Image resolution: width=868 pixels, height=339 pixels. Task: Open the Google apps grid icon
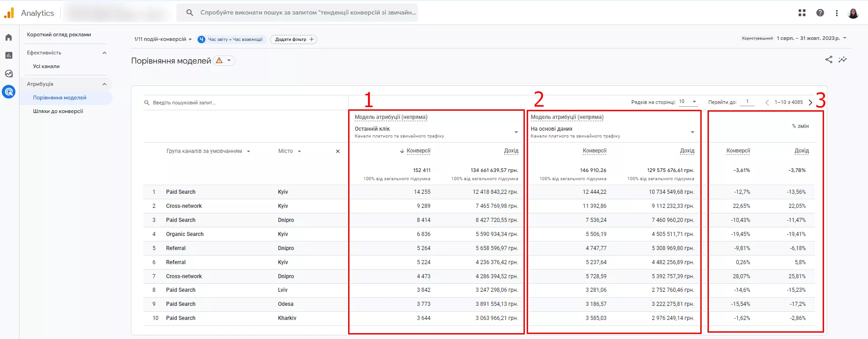coord(802,13)
